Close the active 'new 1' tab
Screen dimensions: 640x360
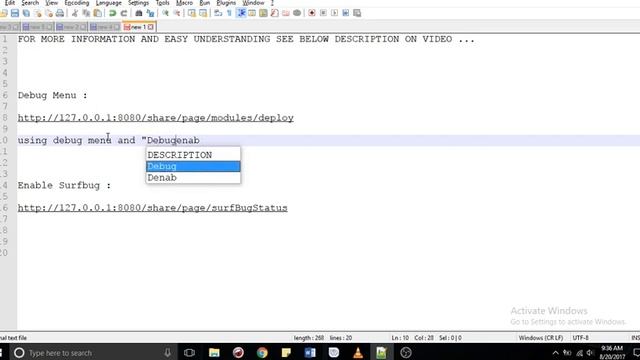click(151, 27)
